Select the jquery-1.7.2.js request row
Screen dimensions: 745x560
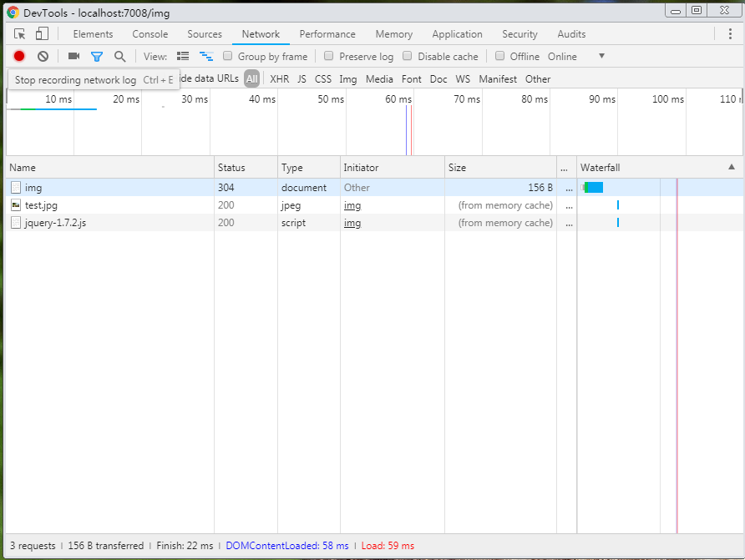374,223
